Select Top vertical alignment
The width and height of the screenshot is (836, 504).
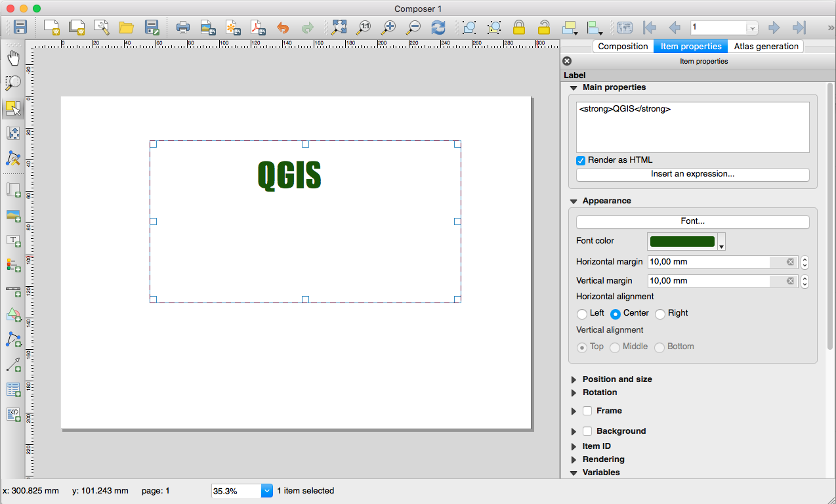pyautogui.click(x=581, y=347)
